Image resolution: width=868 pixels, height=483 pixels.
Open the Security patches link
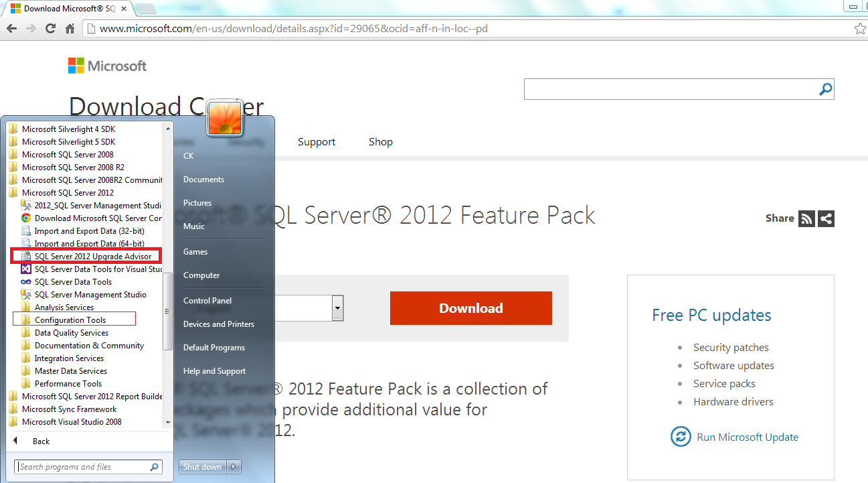click(x=731, y=347)
